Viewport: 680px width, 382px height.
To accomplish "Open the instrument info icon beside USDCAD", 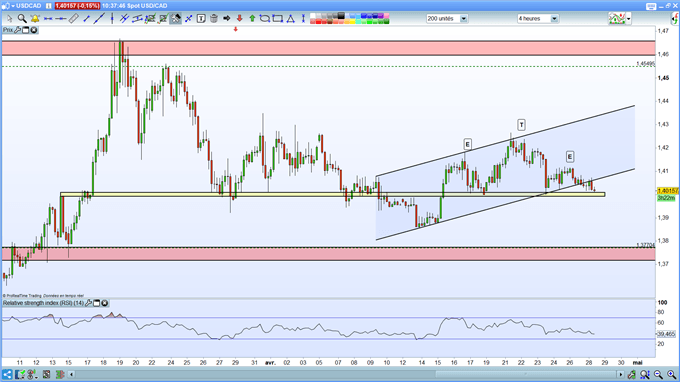I will 49,6.
